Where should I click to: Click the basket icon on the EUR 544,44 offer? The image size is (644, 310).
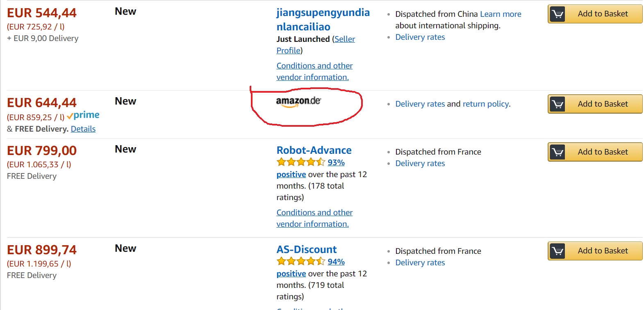pos(557,14)
